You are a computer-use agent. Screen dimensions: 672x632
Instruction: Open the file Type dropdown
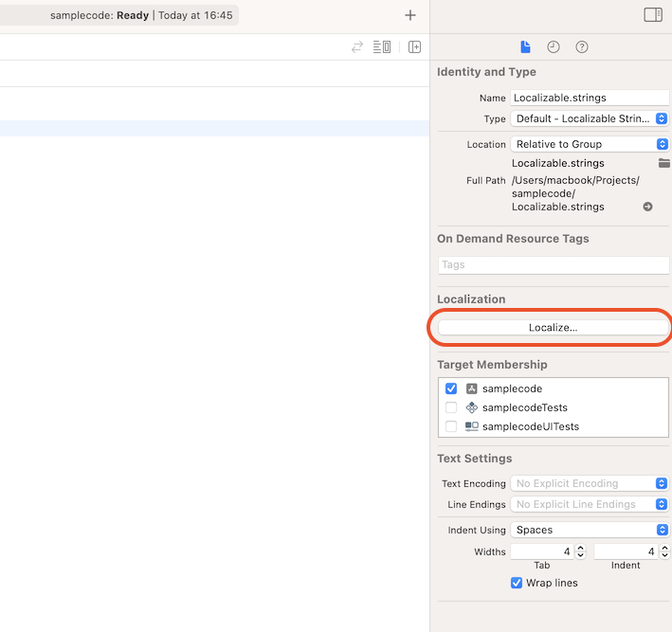point(590,119)
